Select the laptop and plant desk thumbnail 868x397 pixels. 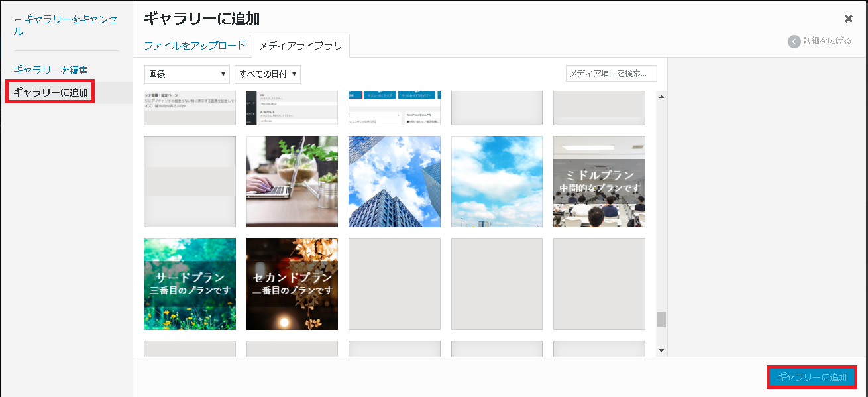click(292, 182)
